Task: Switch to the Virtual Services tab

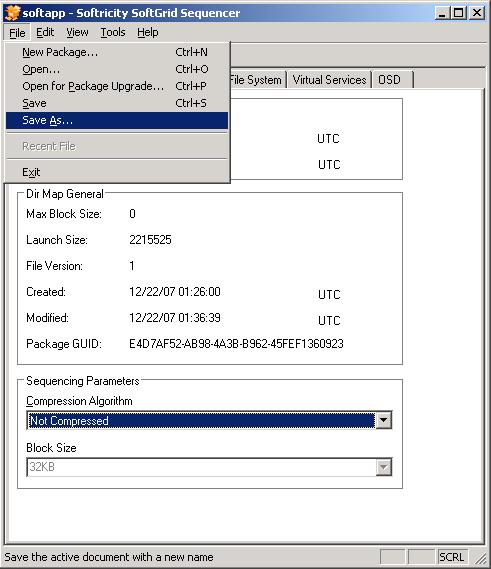Action: (329, 80)
